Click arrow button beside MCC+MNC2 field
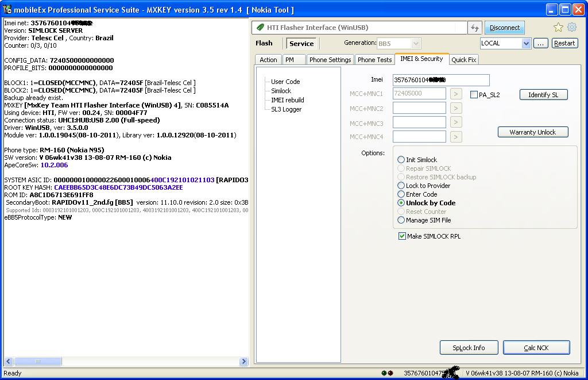The height and width of the screenshot is (380, 588). pos(455,109)
